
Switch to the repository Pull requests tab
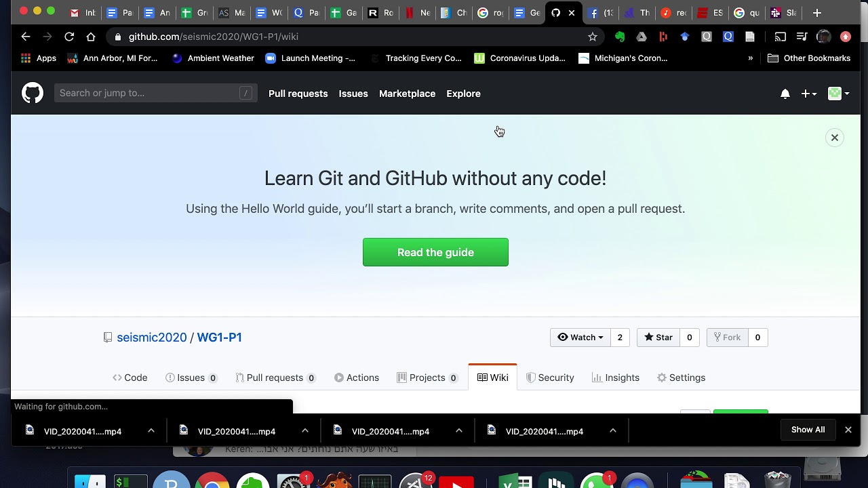pyautogui.click(x=275, y=378)
